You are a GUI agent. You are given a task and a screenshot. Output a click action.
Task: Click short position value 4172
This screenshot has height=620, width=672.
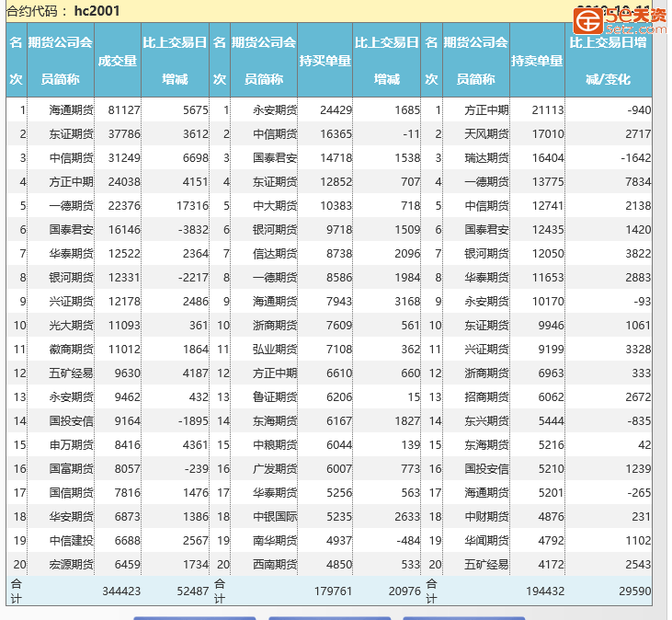552,564
